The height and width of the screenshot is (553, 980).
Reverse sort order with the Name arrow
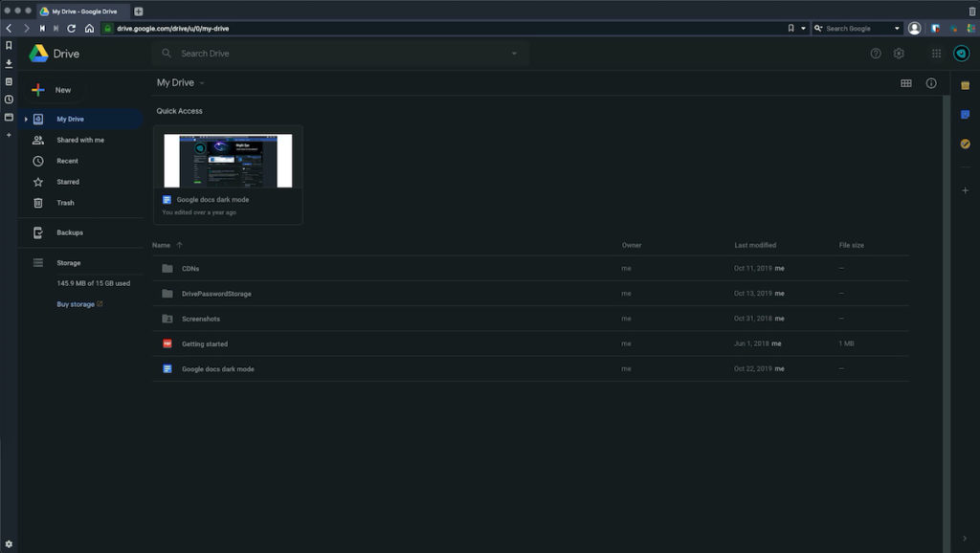(x=178, y=245)
